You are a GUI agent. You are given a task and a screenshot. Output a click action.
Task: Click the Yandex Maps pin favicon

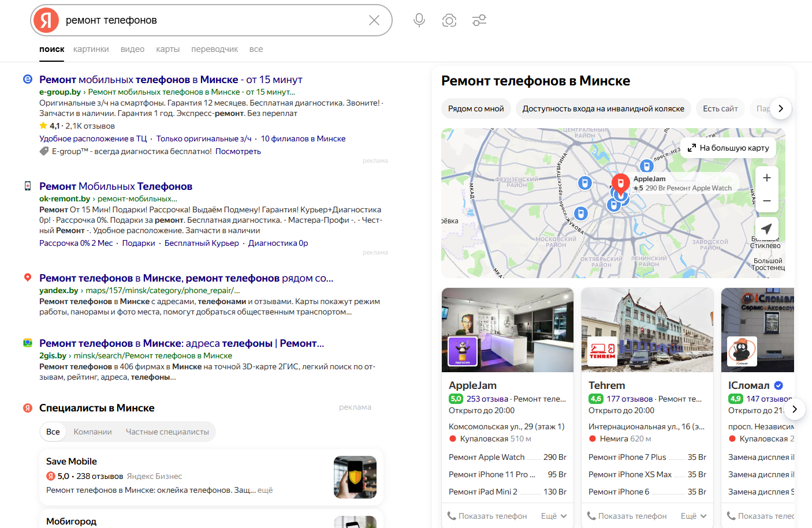28,278
